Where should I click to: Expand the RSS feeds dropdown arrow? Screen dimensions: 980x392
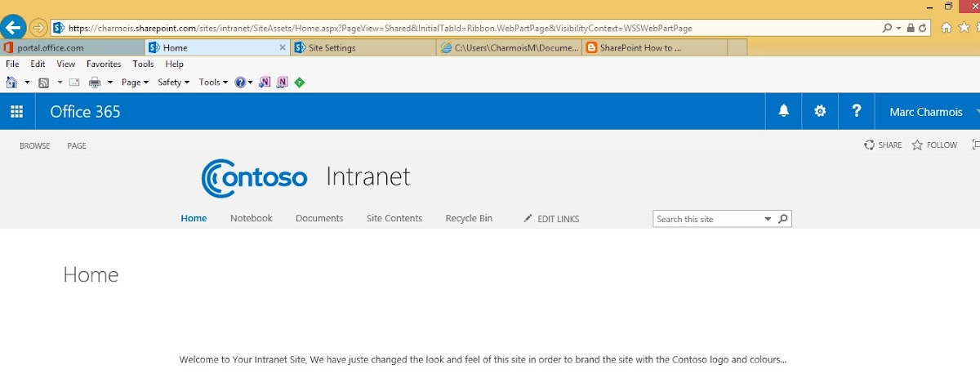60,82
